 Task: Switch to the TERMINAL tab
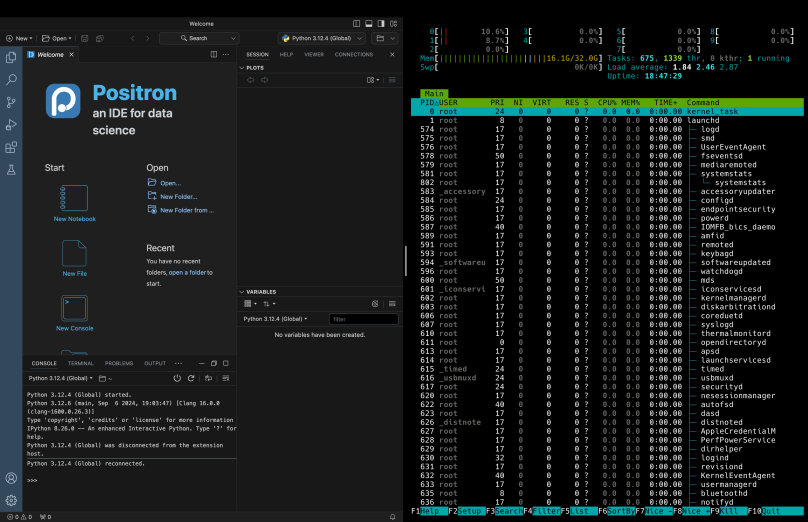[80, 363]
